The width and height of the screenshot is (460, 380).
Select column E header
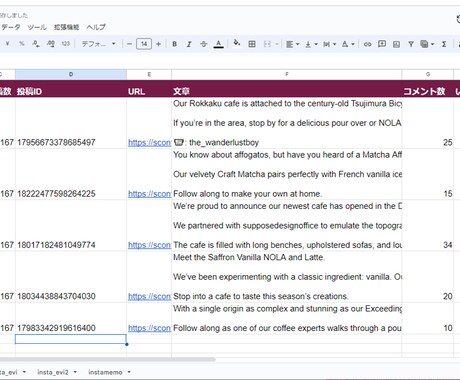point(149,74)
